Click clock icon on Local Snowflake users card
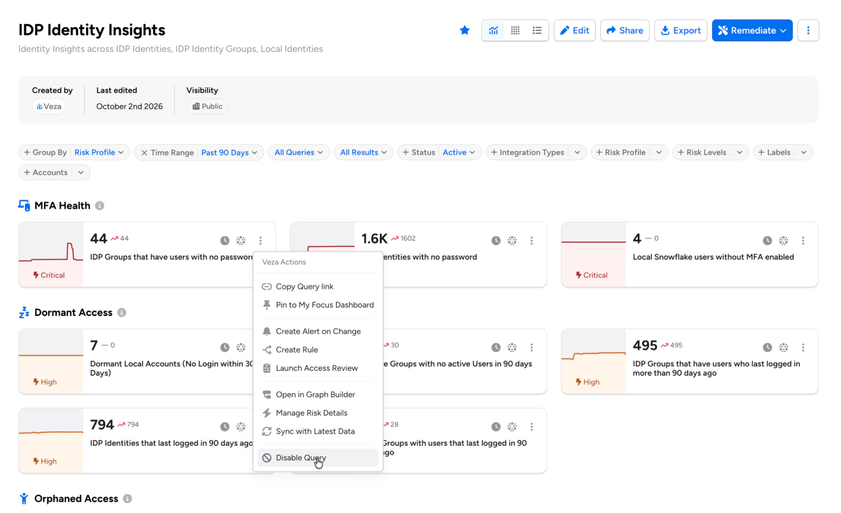This screenshot has width=841, height=513. pos(768,240)
